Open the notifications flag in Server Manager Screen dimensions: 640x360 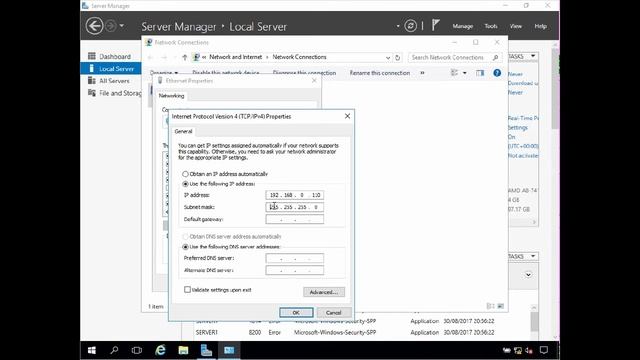coord(436,25)
